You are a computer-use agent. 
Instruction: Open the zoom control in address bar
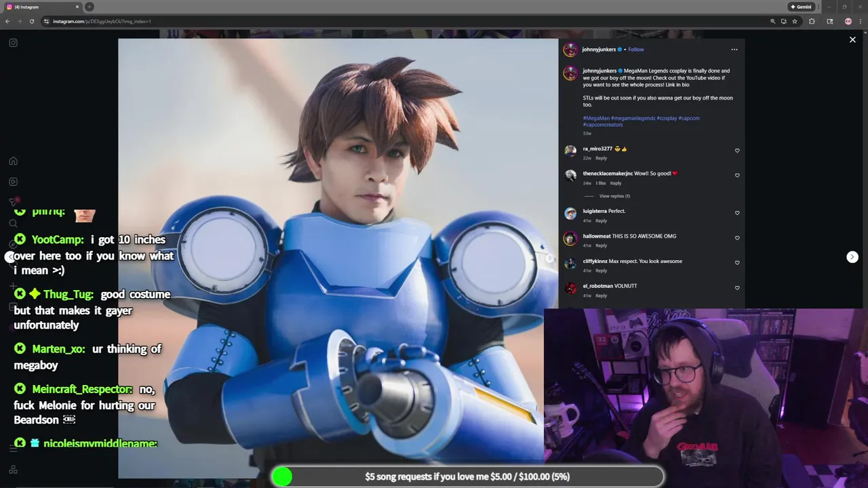[x=772, y=21]
